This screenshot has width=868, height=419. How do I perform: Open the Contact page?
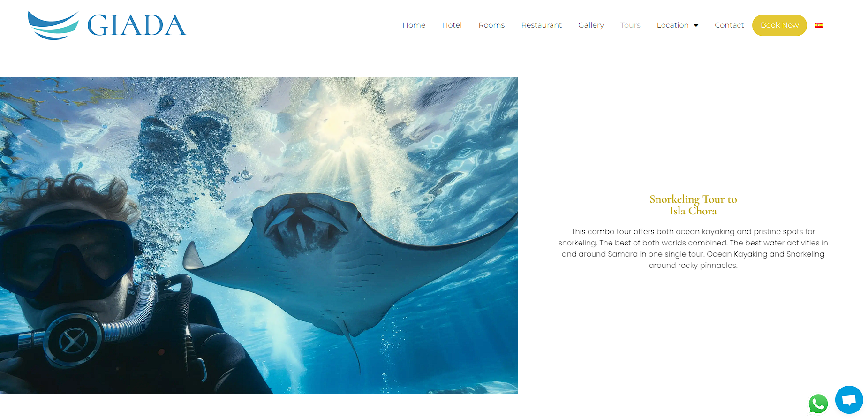[x=729, y=25]
